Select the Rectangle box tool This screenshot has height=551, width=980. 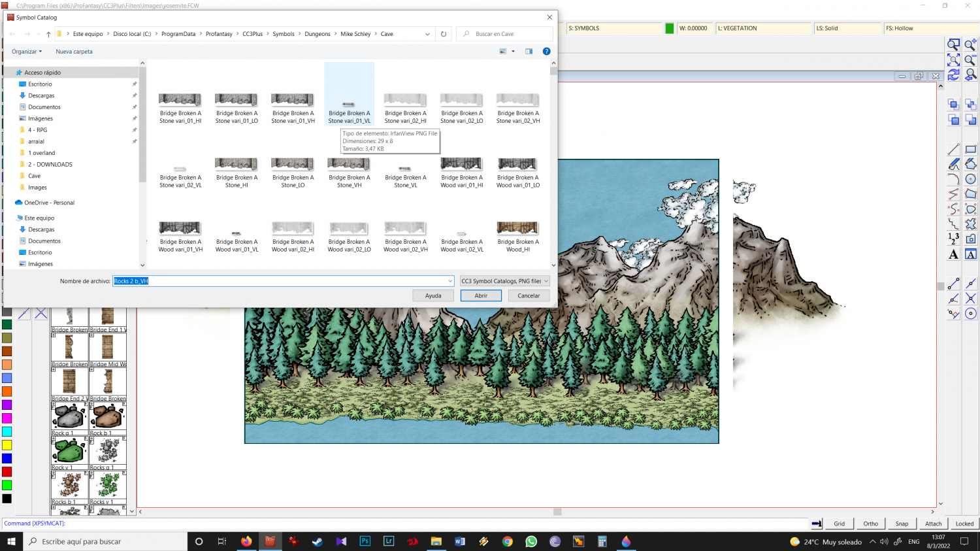click(x=971, y=149)
